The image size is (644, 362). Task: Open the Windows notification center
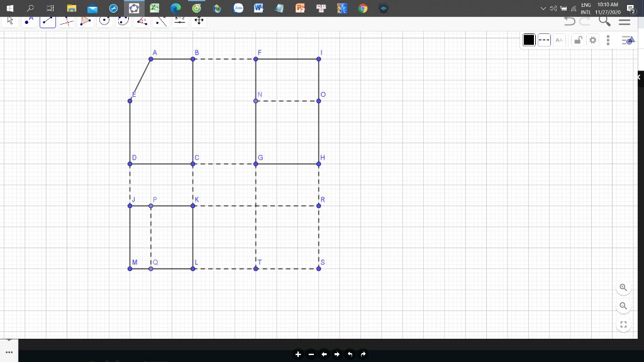631,8
